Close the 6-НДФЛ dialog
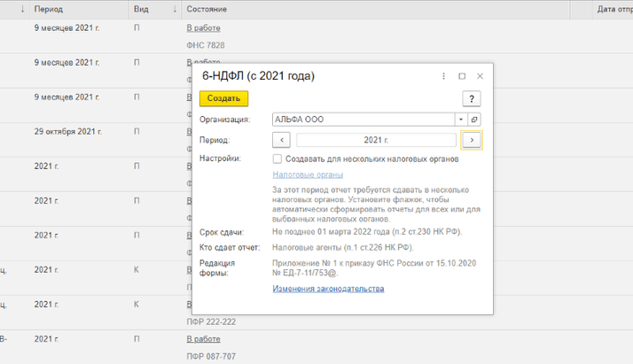633x364 pixels. point(480,76)
